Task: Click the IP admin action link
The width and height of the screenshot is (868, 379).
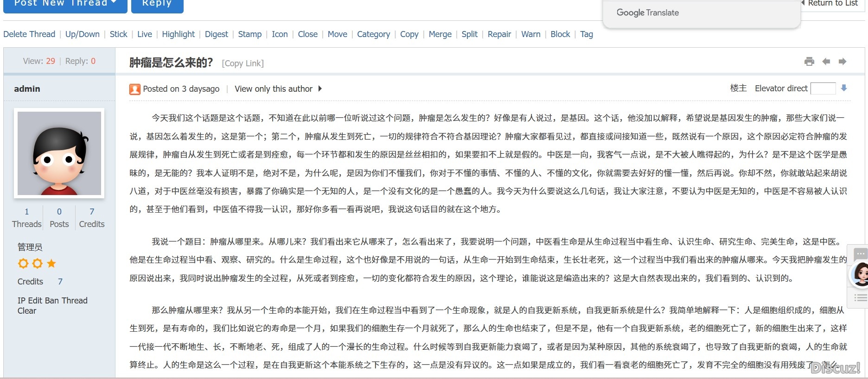Action: tap(21, 301)
